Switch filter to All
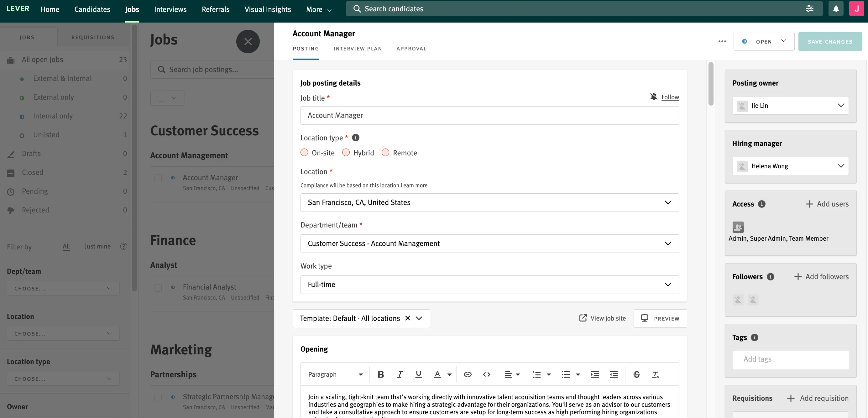Viewport: 868px width, 418px height. tap(66, 247)
